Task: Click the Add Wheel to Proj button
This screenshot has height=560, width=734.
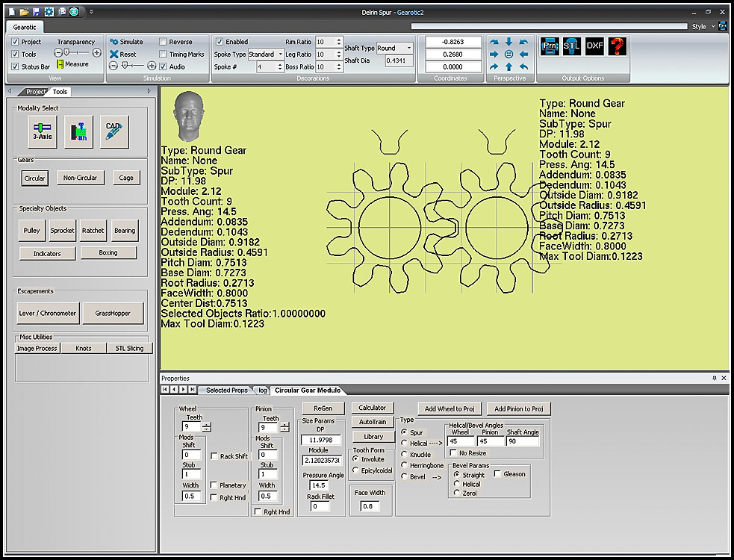Action: click(450, 408)
